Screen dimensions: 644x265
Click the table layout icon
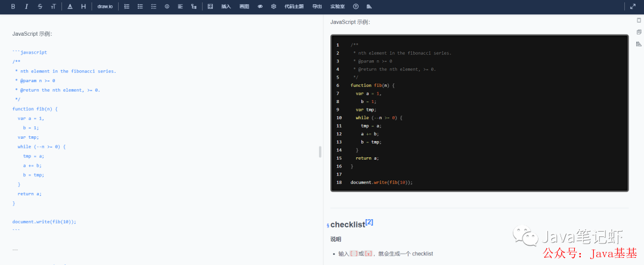tap(210, 7)
